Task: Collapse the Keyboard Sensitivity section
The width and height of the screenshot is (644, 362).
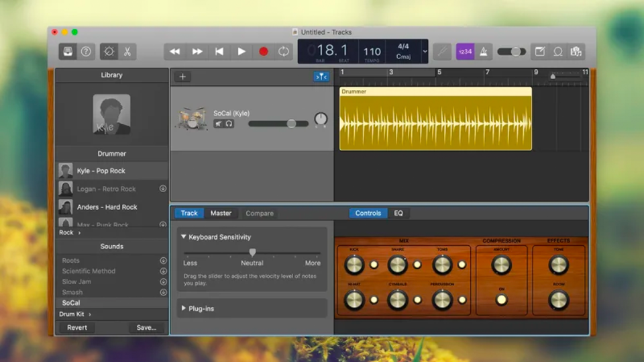Action: pyautogui.click(x=184, y=237)
